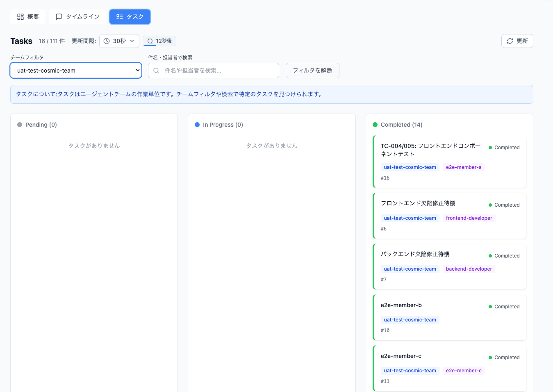Open the タイムライン tab
Viewport: 553px width, 392px height.
pyautogui.click(x=77, y=16)
